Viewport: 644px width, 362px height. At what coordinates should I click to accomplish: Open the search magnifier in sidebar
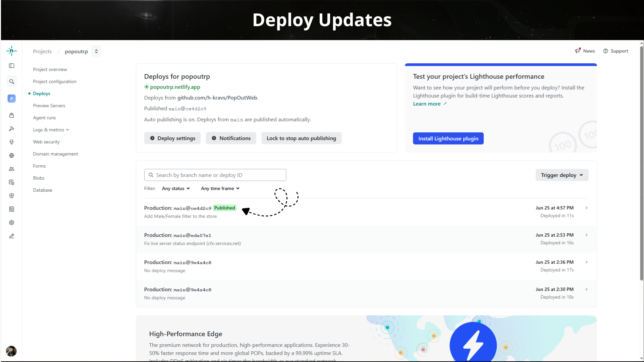pos(11,81)
